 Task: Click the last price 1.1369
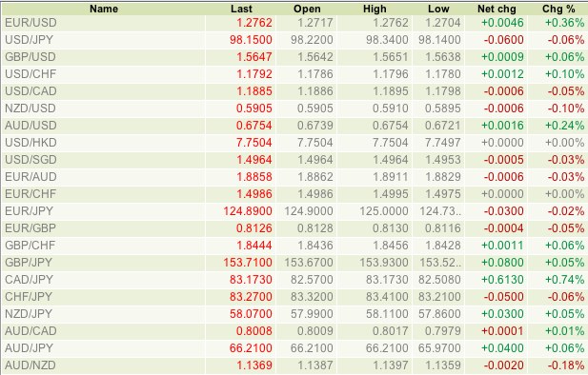(254, 365)
